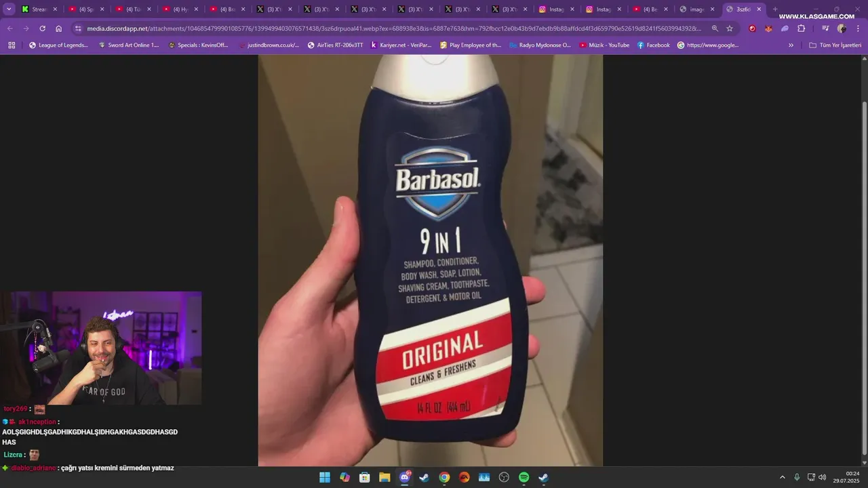Click the zoom magnifier icon in address bar
This screenshot has width=868, height=488.
pos(715,28)
